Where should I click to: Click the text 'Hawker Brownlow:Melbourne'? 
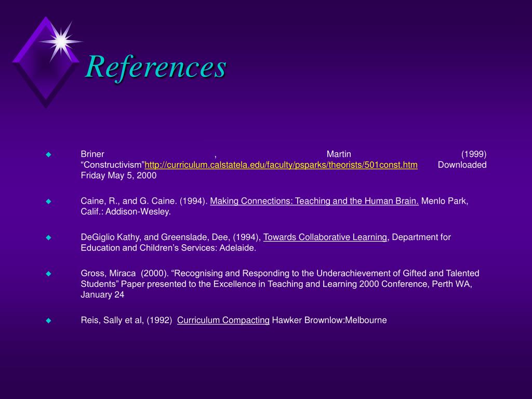(x=329, y=320)
